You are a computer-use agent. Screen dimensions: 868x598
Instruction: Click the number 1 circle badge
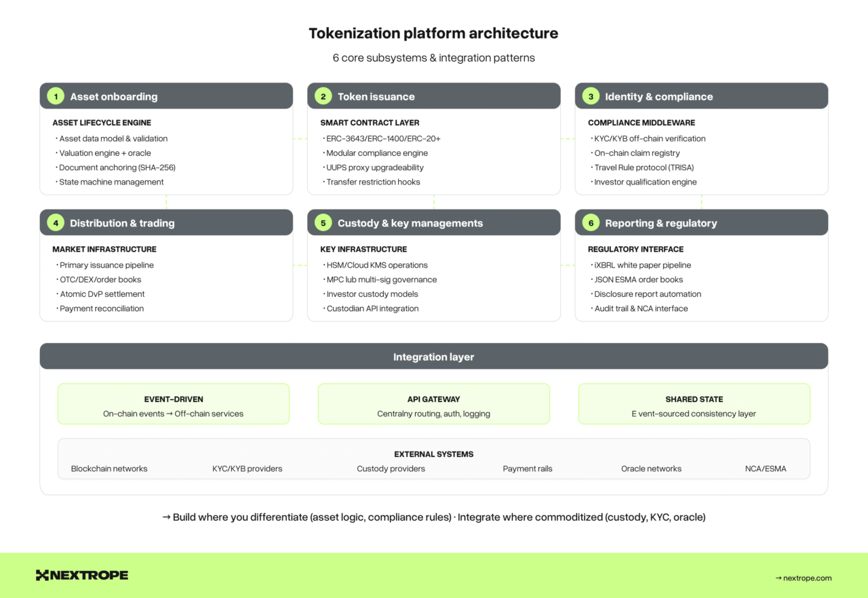[56, 96]
